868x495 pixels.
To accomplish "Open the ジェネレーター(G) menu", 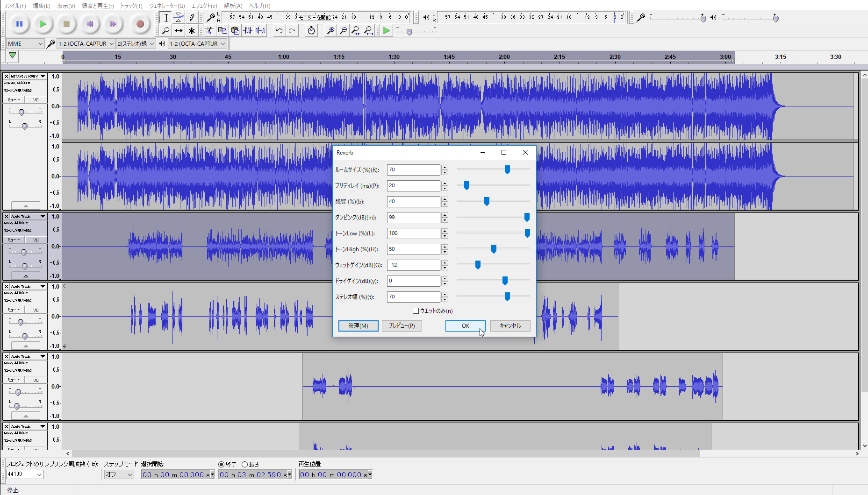I will [167, 6].
